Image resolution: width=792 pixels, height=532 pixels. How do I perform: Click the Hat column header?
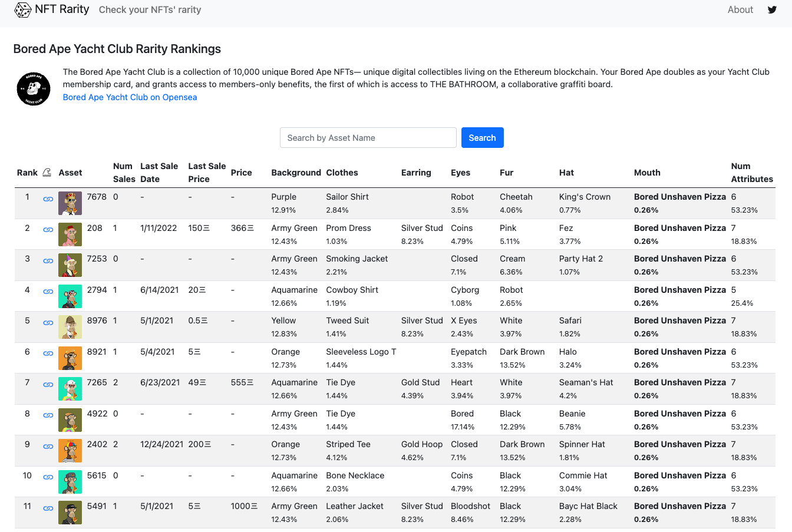tap(566, 173)
